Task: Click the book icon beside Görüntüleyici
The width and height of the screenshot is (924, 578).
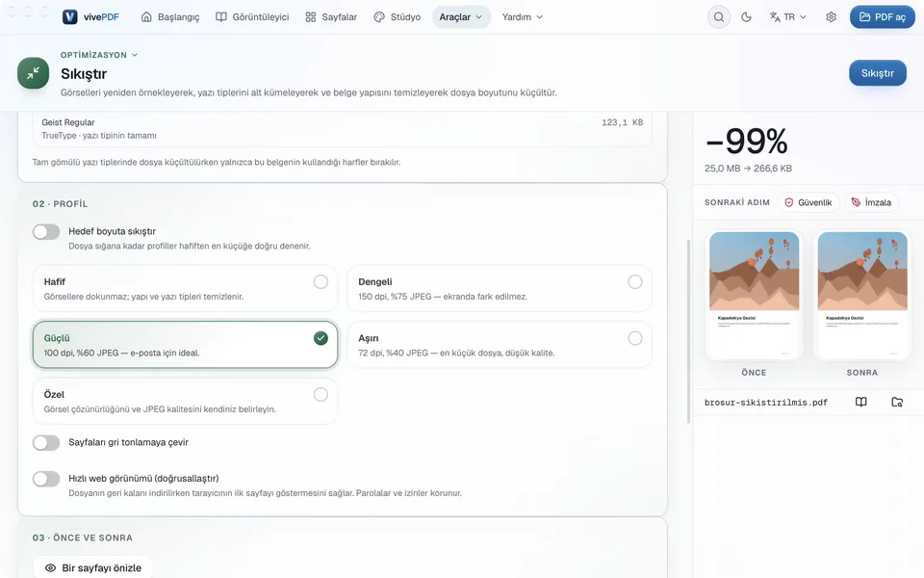Action: coord(221,17)
